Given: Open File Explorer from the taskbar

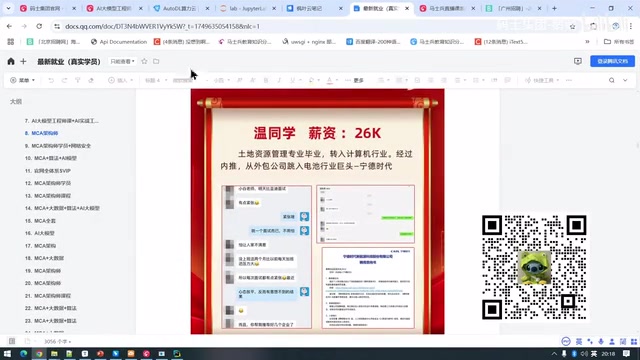Looking at the screenshot, I should coord(54,353).
